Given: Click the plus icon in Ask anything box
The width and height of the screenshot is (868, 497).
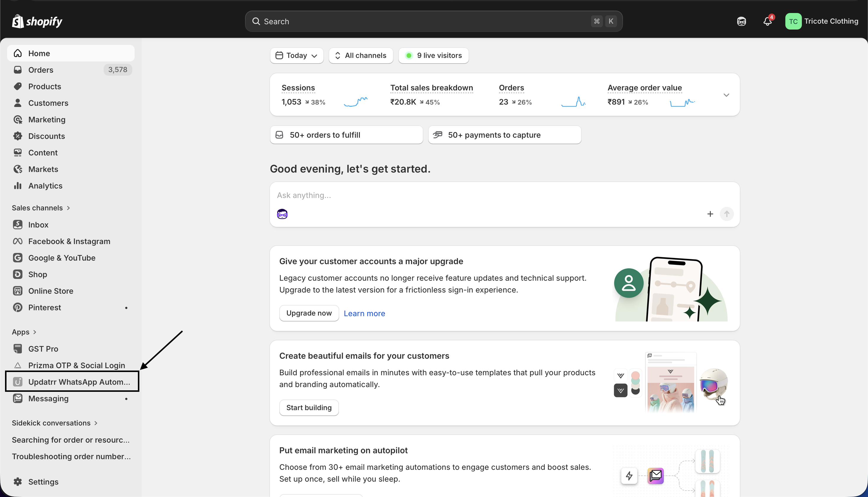Looking at the screenshot, I should point(710,214).
